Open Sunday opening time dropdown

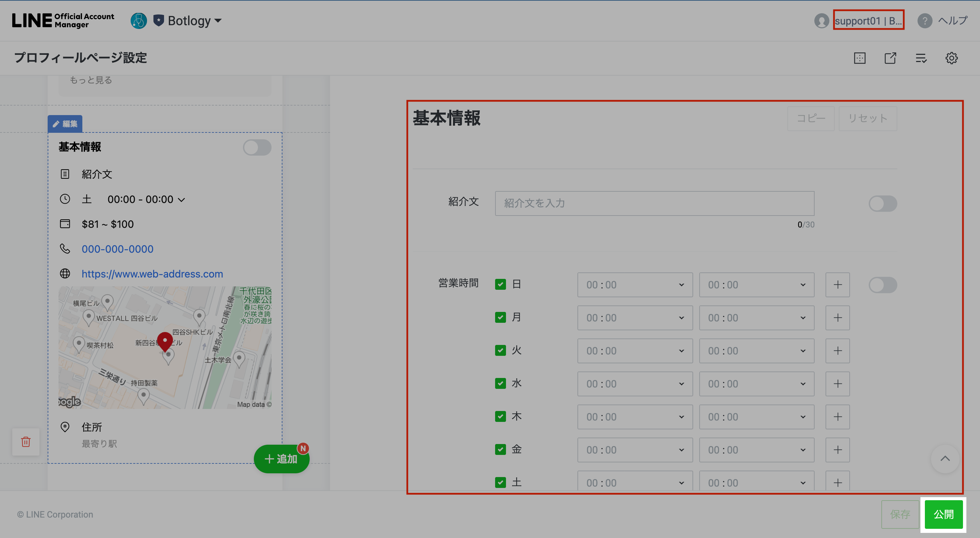coord(635,285)
